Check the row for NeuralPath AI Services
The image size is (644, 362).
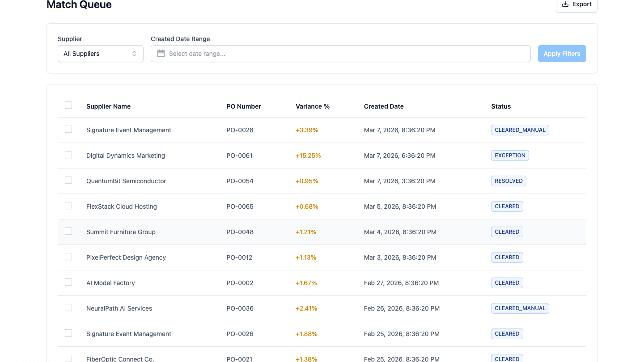tap(68, 307)
